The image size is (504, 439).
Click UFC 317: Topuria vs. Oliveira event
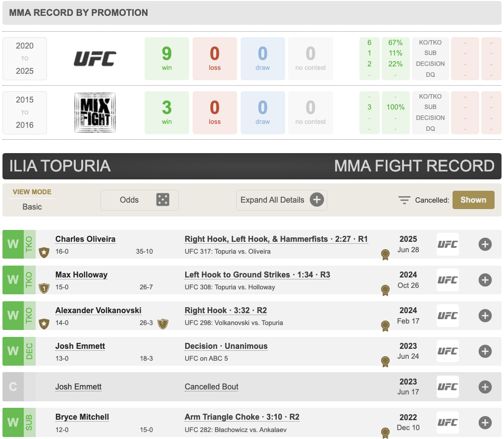tap(228, 252)
